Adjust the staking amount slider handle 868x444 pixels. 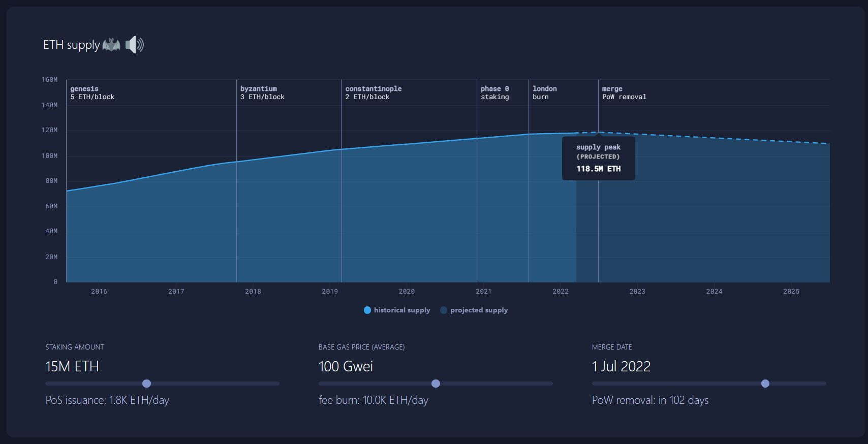point(147,384)
